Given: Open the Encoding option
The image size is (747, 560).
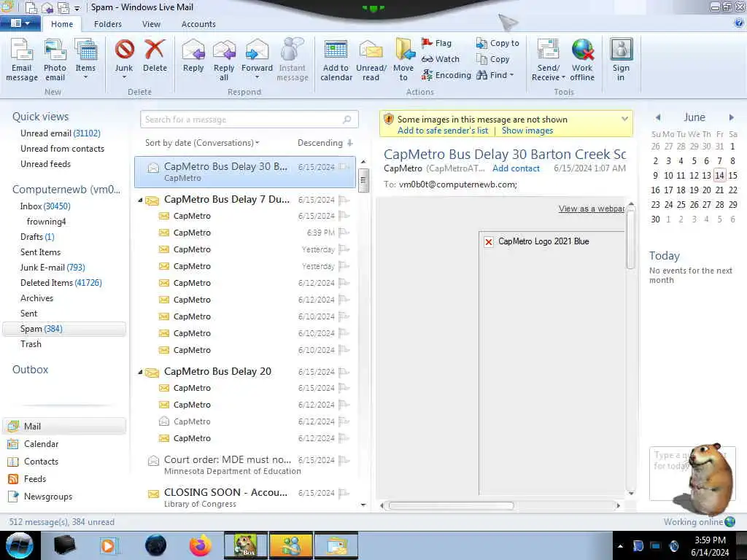Looking at the screenshot, I should point(446,75).
